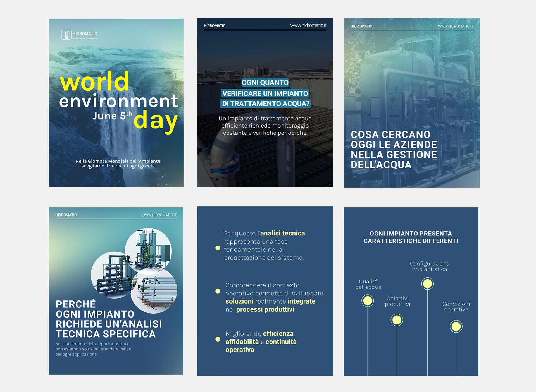
Task: Click the 'Obiettivi produttivi' label
Action: [397, 301]
